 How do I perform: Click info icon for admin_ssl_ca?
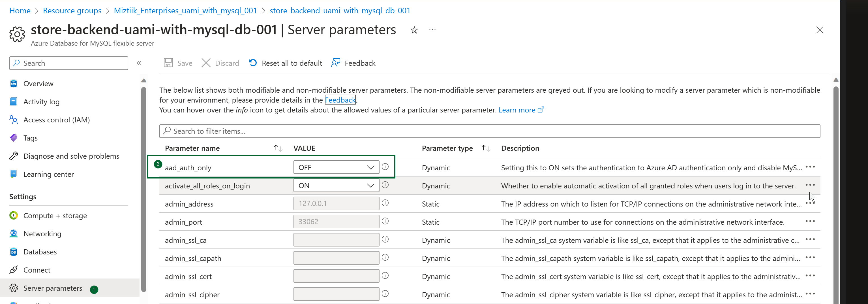pyautogui.click(x=385, y=239)
